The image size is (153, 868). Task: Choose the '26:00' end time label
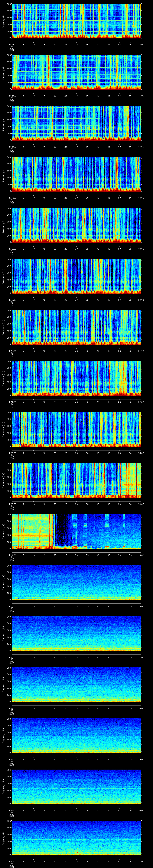(x=141, y=606)
